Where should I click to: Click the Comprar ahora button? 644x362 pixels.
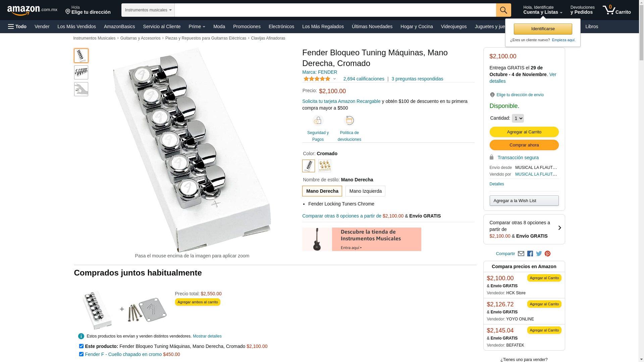(524, 145)
